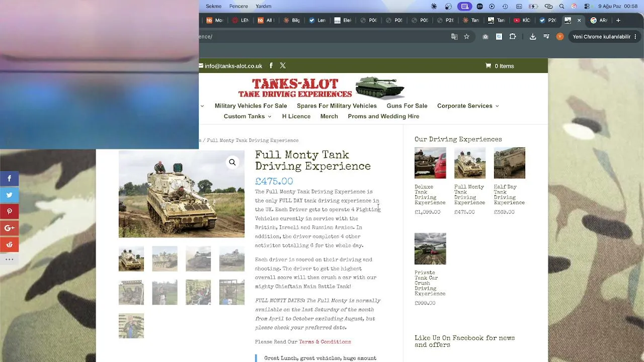The image size is (644, 362).
Task: Switch to the Elek browser tab
Action: pyautogui.click(x=343, y=21)
